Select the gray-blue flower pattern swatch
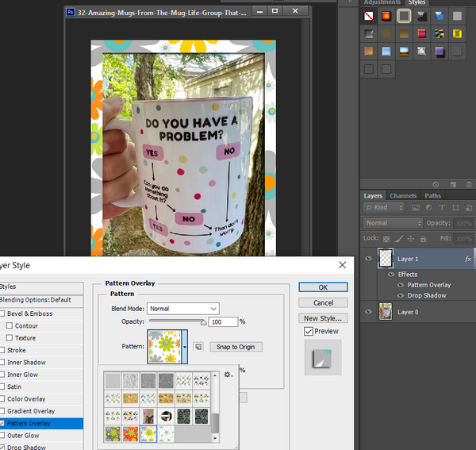Screen dimensions: 476x450 coord(113,434)
